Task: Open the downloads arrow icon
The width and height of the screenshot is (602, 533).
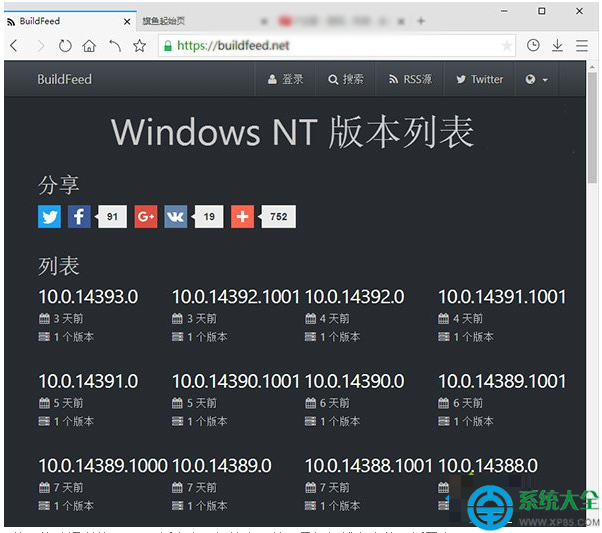Action: click(x=557, y=46)
